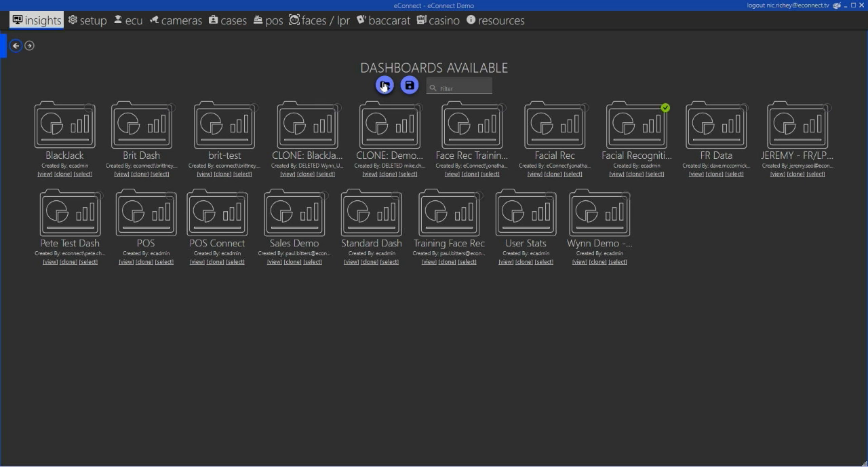Click [select] under Standard Dash

(389, 262)
